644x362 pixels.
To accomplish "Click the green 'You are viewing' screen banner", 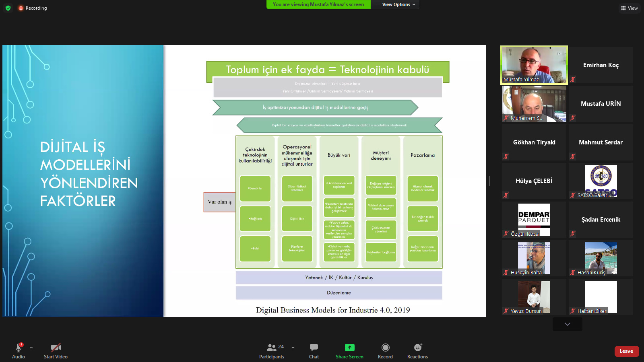I will pos(318,4).
